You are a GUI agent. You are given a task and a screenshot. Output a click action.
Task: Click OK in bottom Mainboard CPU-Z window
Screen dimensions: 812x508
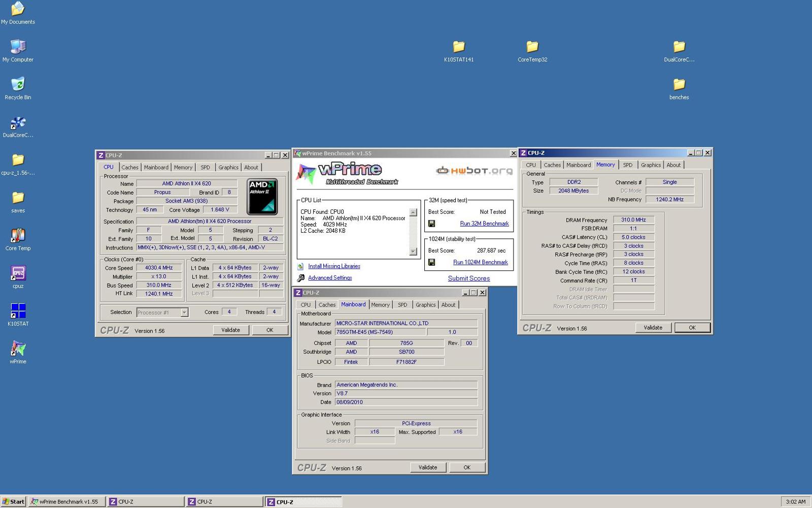pos(467,467)
